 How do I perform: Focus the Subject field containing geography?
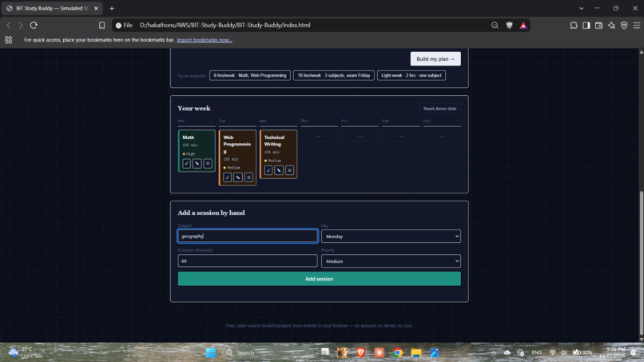click(248, 236)
